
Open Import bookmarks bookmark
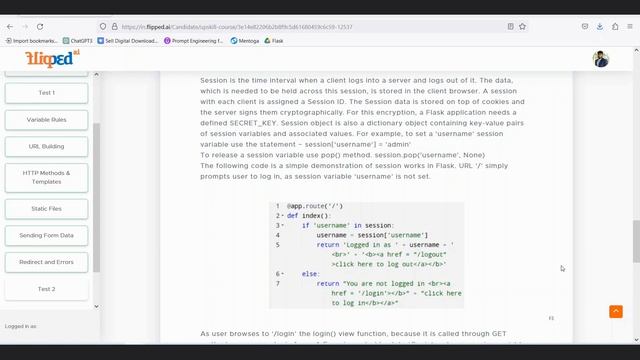click(31, 41)
